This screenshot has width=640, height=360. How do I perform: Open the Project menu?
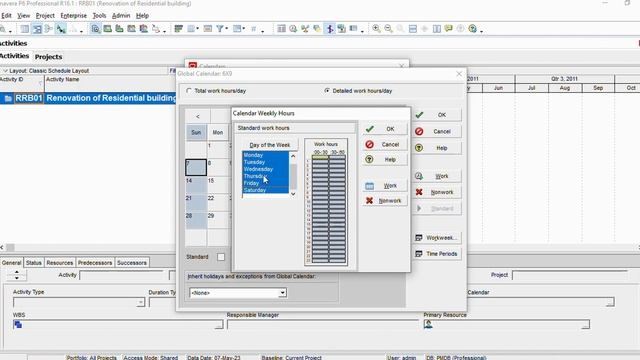click(45, 16)
